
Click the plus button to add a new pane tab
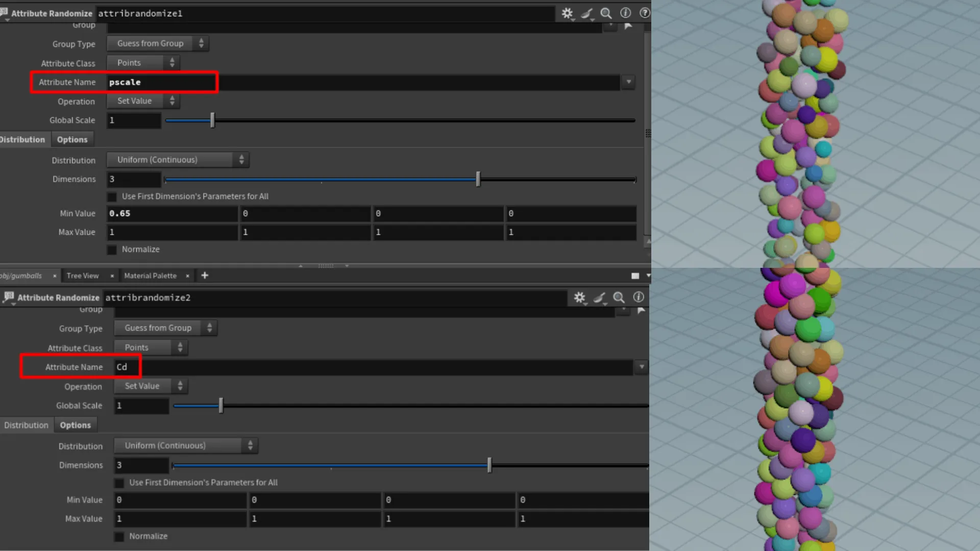click(x=204, y=275)
